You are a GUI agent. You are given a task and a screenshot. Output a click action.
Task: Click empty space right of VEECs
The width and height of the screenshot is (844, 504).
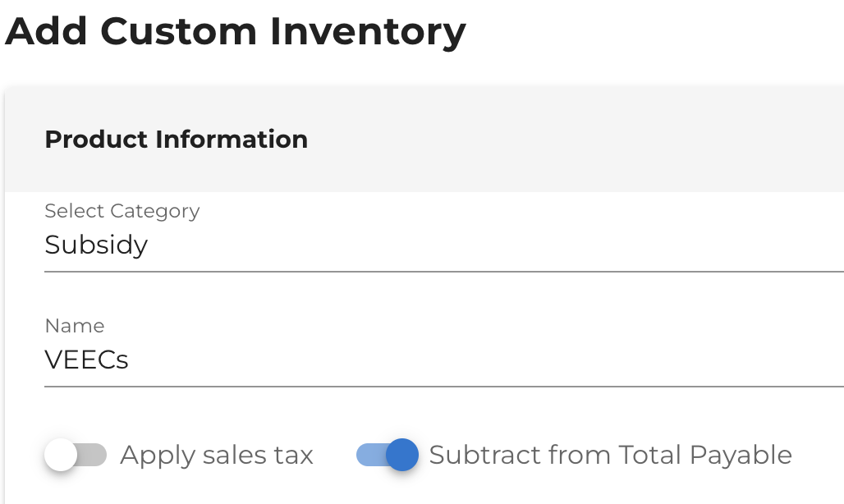point(493,360)
